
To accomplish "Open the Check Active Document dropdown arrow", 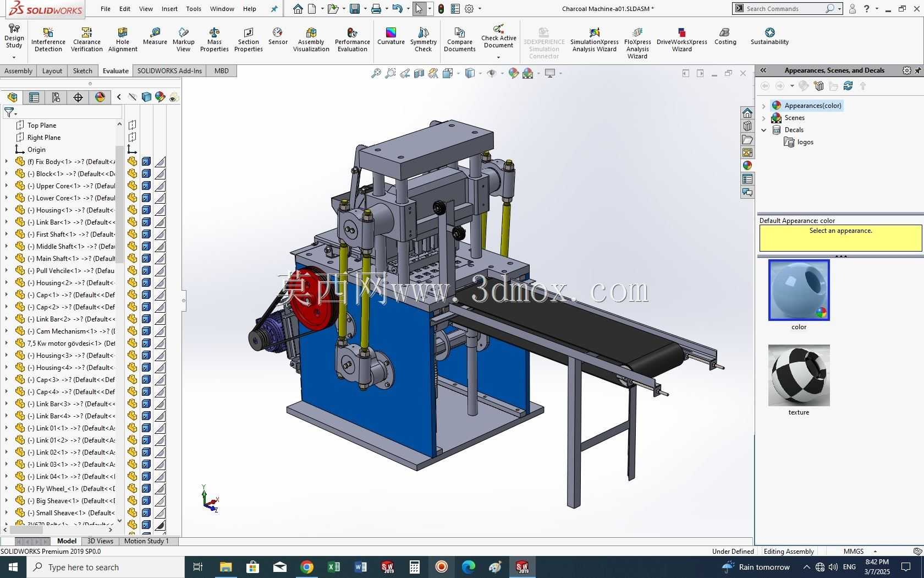I will coord(498,57).
